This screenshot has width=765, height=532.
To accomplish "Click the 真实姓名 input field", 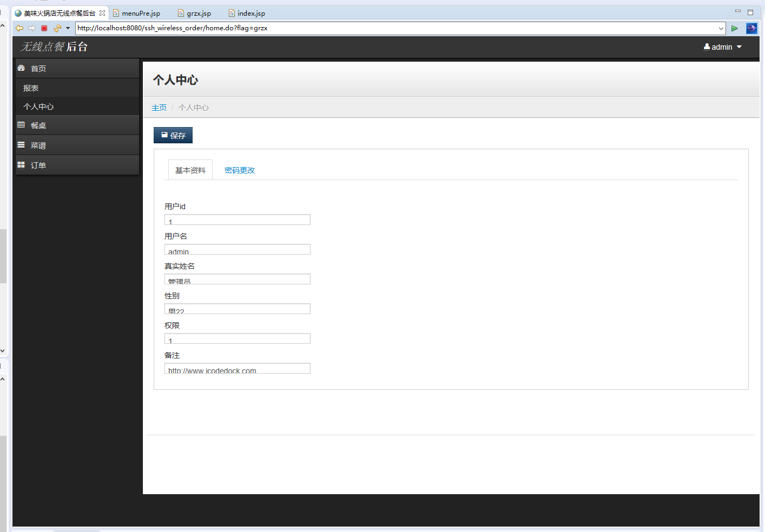I will pyautogui.click(x=238, y=279).
